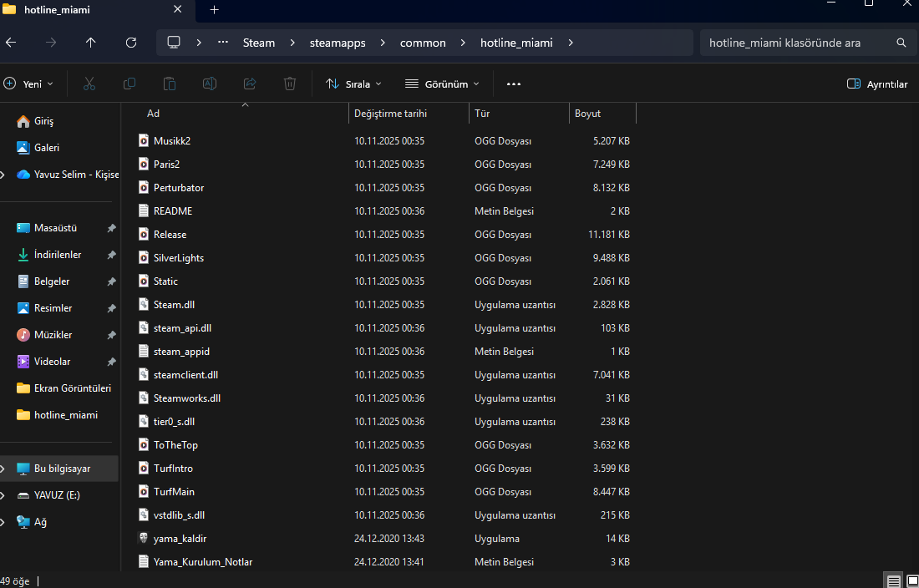
Task: Select the steam_appid file name
Action: click(181, 352)
